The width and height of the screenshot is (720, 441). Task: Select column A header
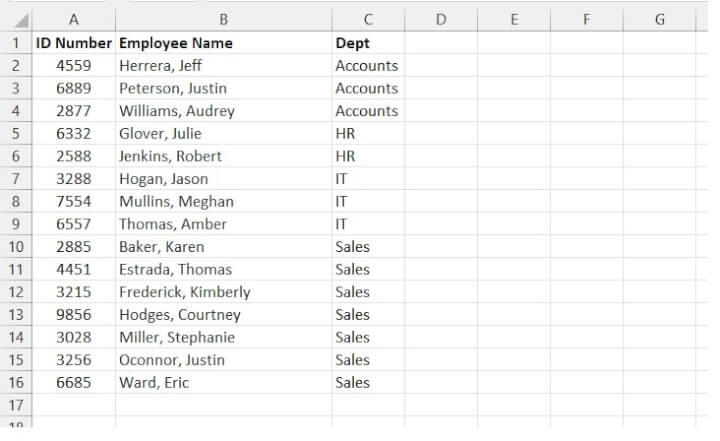(74, 19)
